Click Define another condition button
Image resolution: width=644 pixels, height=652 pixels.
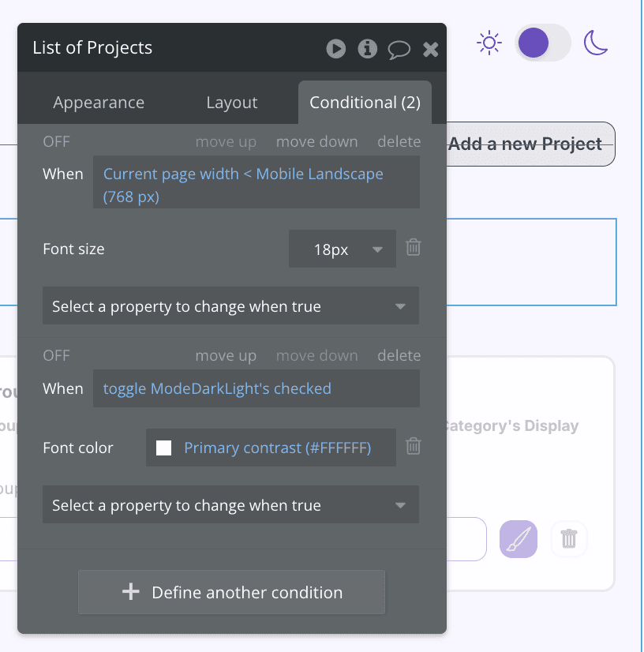pyautogui.click(x=231, y=592)
